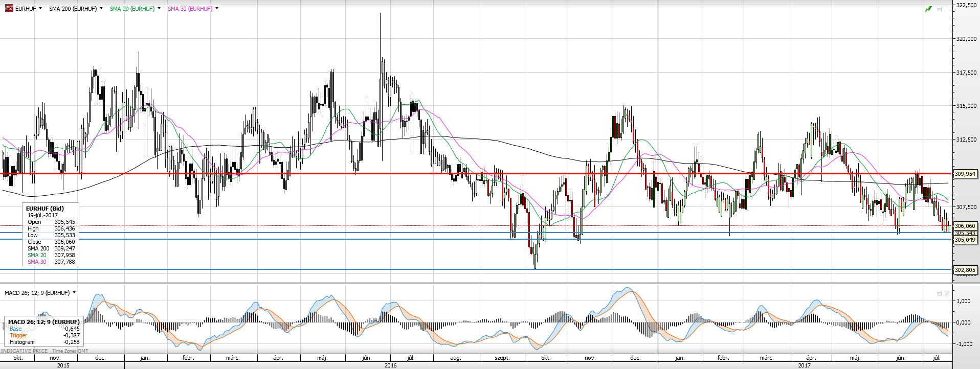Click the 320,000 price axis value
Image resolution: width=980 pixels, height=369 pixels.
tap(966, 39)
